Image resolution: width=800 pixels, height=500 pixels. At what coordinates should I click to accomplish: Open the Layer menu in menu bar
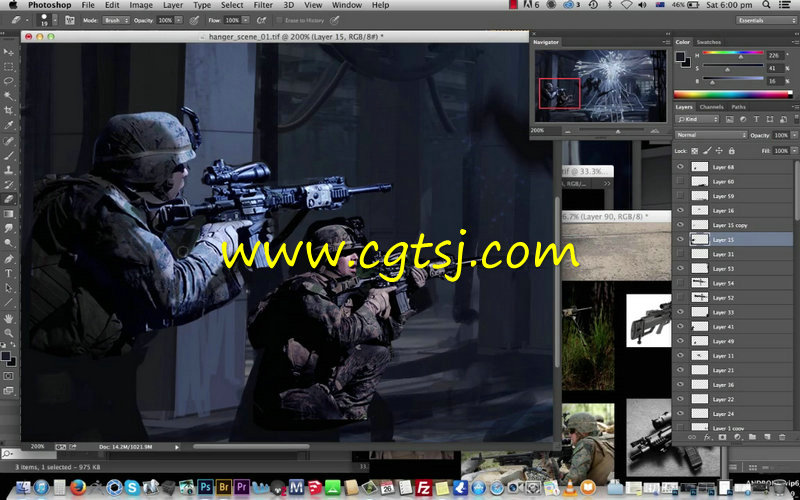pyautogui.click(x=173, y=5)
